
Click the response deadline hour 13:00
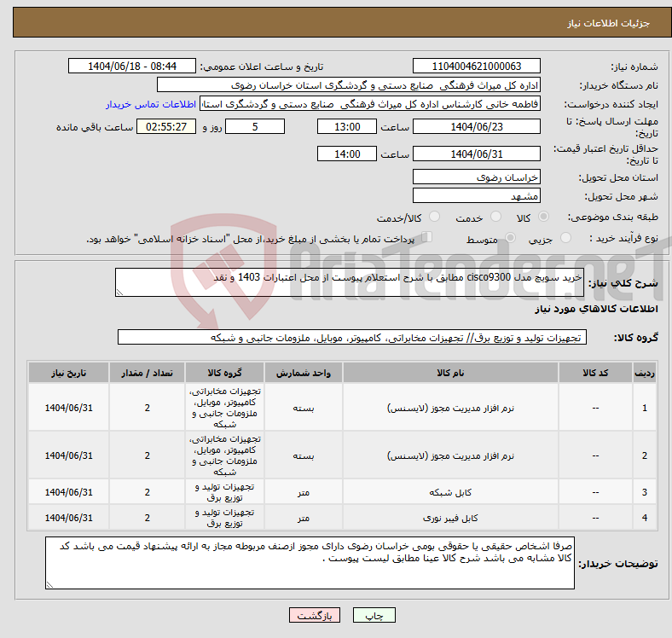point(347,126)
